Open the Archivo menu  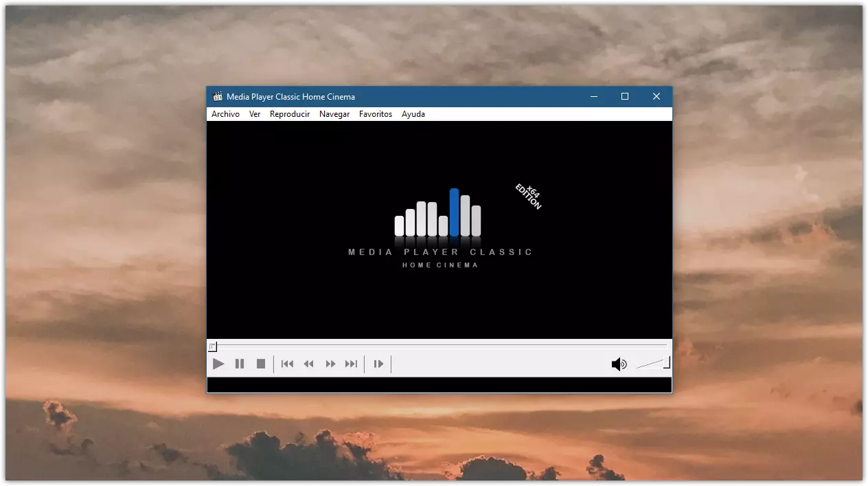225,114
